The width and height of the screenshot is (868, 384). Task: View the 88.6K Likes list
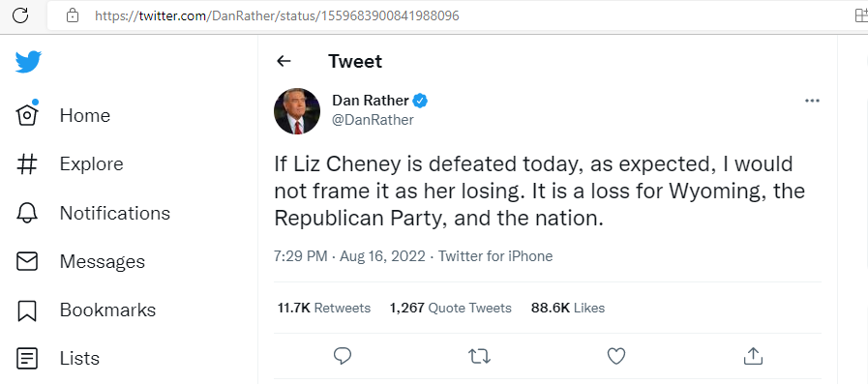568,308
